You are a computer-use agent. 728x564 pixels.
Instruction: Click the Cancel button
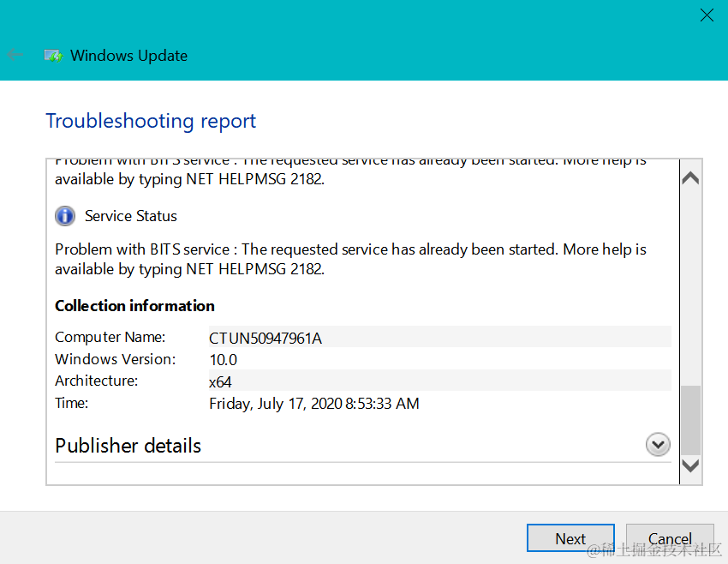point(670,538)
